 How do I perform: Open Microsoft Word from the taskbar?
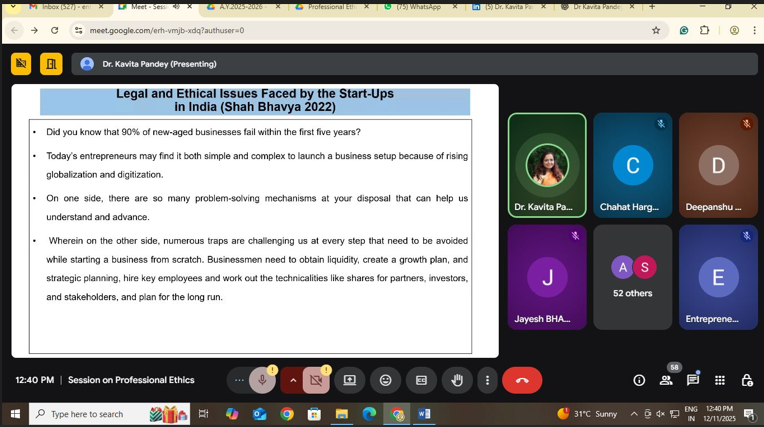[424, 414]
